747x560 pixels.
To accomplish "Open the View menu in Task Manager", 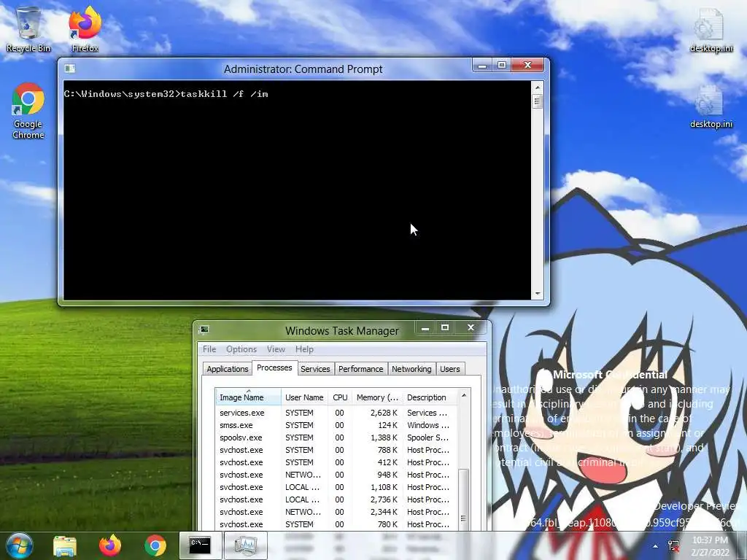I will pyautogui.click(x=276, y=349).
